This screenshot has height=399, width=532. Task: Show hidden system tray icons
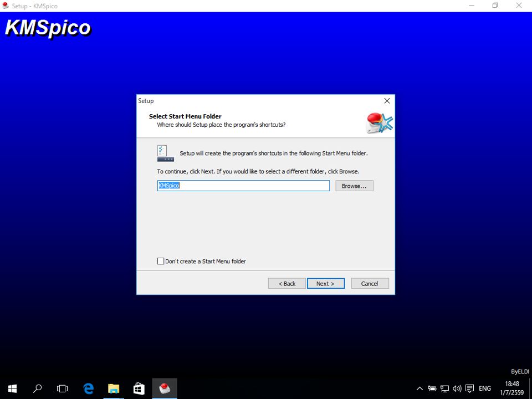click(x=420, y=388)
